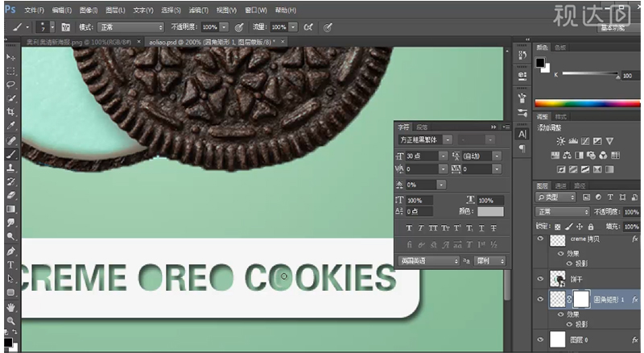Open the brush preset picker size 7
The image size is (644, 353).
point(45,27)
